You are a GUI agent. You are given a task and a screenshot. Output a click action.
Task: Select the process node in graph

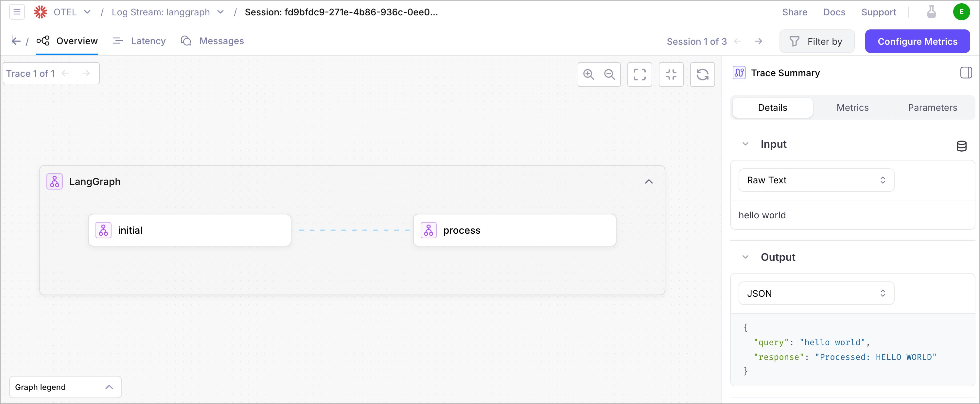(514, 230)
